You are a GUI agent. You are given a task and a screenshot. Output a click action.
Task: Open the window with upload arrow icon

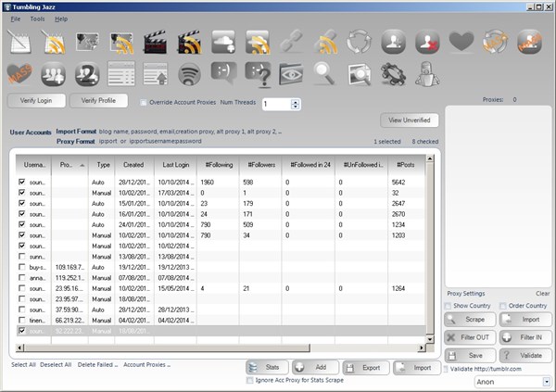pos(156,74)
